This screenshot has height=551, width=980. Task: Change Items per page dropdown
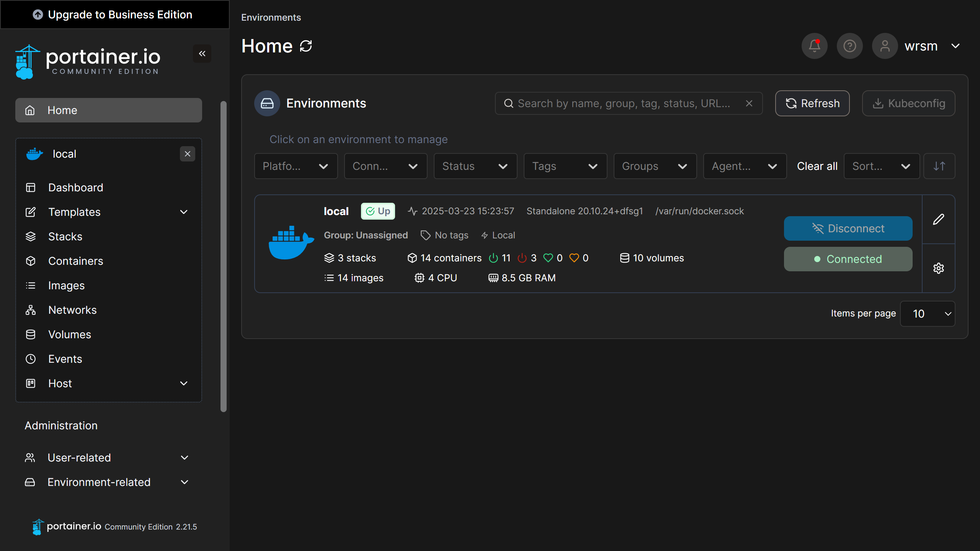click(x=928, y=314)
